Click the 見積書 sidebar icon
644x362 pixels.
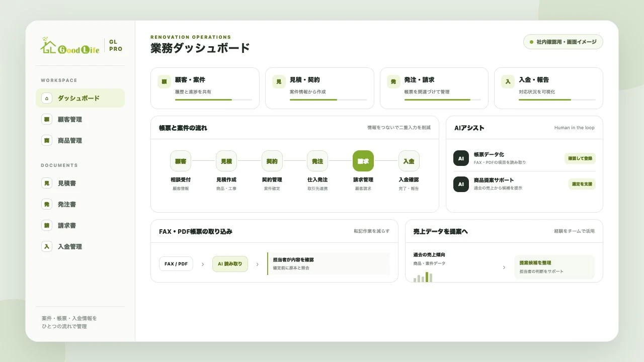pos(47,183)
